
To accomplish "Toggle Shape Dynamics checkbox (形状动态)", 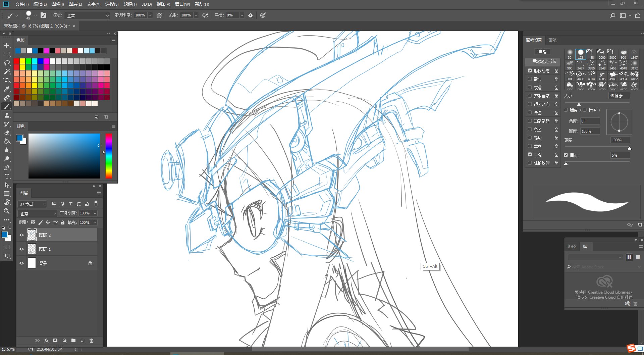I will [530, 71].
